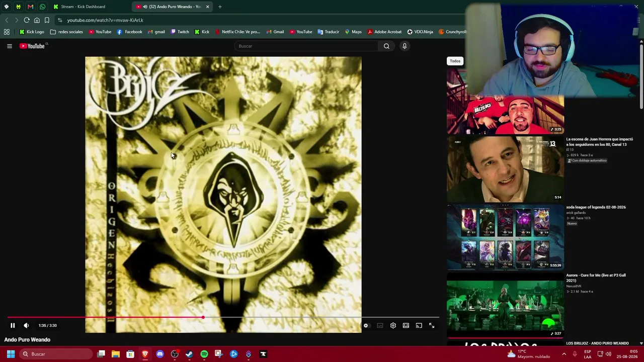This screenshot has height=362, width=644.
Task: Open the Juan Herrera video thumbnail
Action: [505, 169]
